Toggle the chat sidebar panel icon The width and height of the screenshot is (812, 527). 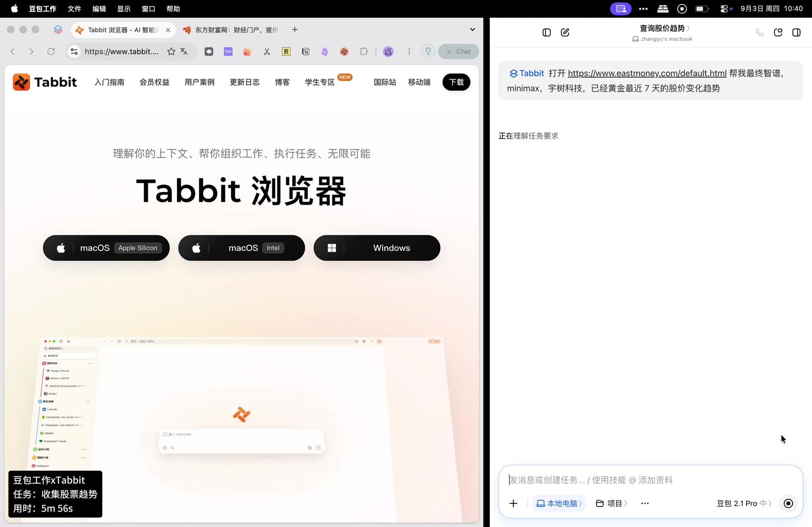point(546,33)
